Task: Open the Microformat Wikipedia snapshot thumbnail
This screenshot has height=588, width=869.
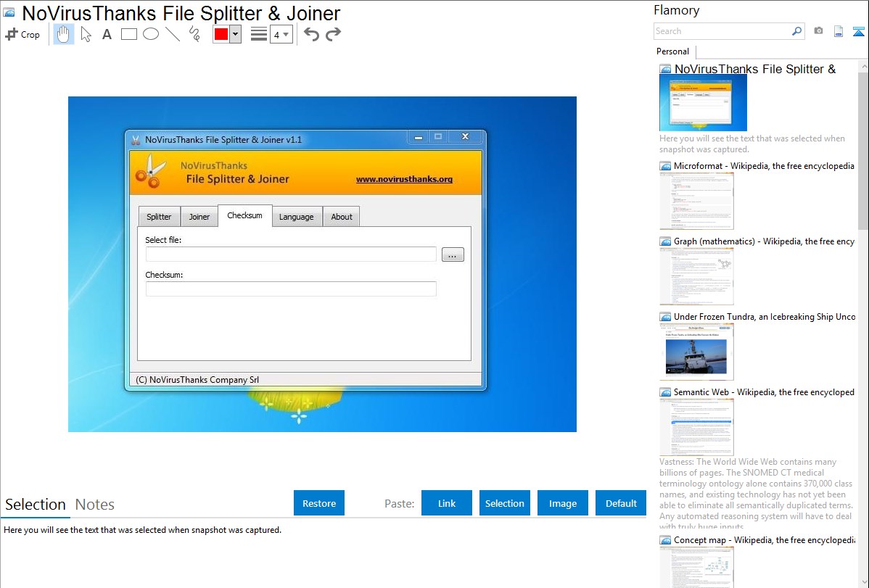Action: (x=696, y=201)
